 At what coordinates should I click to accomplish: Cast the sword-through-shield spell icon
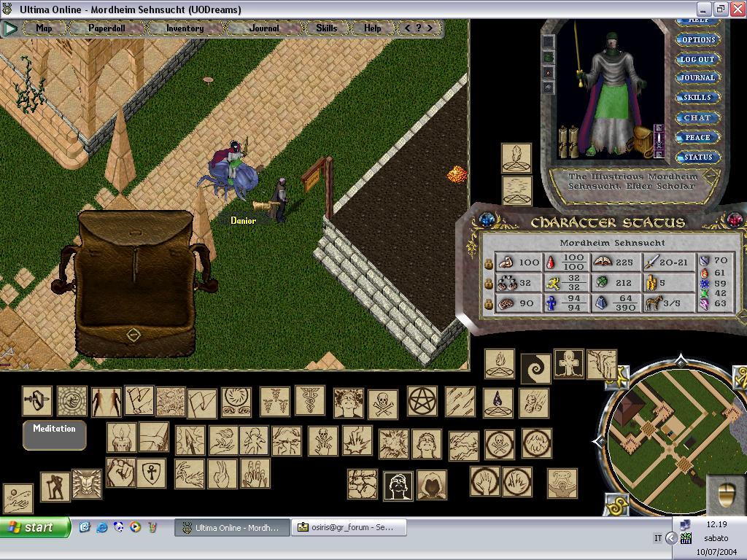37,401
